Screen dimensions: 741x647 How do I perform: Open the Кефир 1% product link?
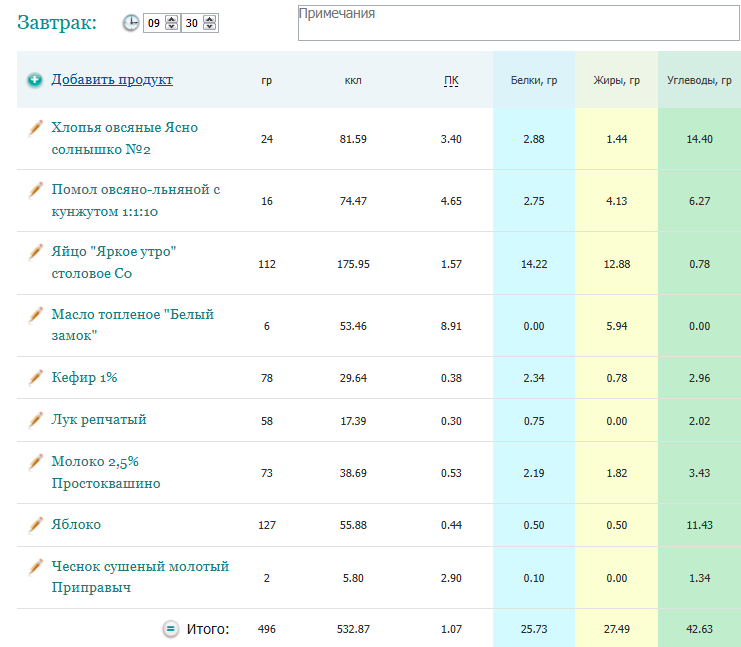[84, 377]
